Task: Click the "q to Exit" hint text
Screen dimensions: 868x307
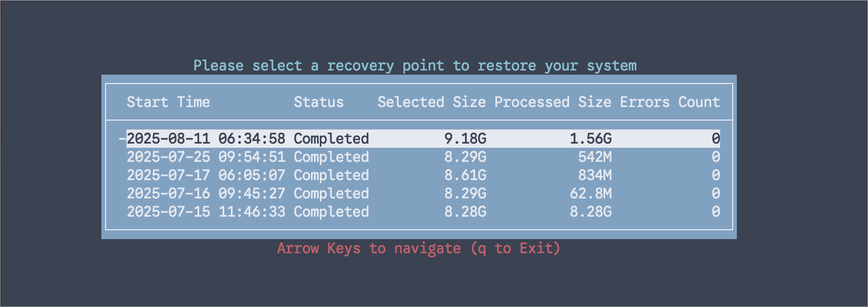Action: click(x=515, y=249)
